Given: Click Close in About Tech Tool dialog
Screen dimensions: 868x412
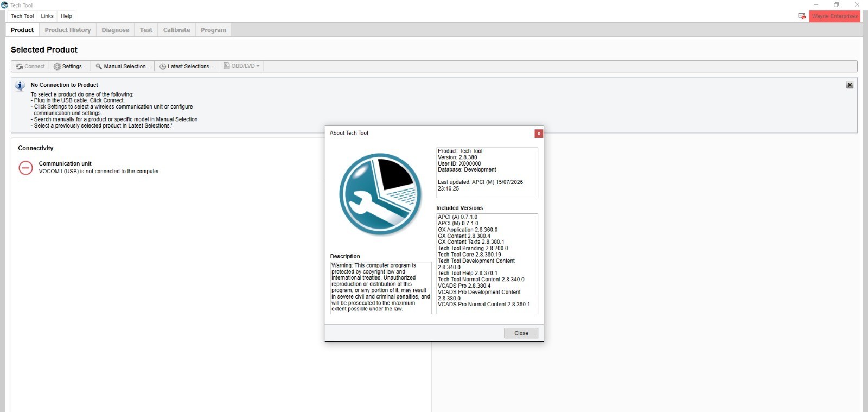Looking at the screenshot, I should pyautogui.click(x=521, y=333).
